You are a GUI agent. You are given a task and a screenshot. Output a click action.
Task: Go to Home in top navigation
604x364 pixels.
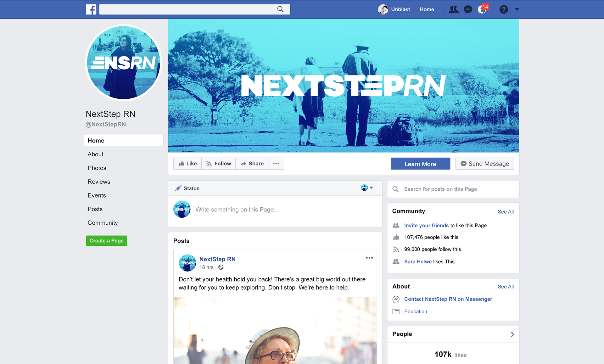click(x=427, y=9)
